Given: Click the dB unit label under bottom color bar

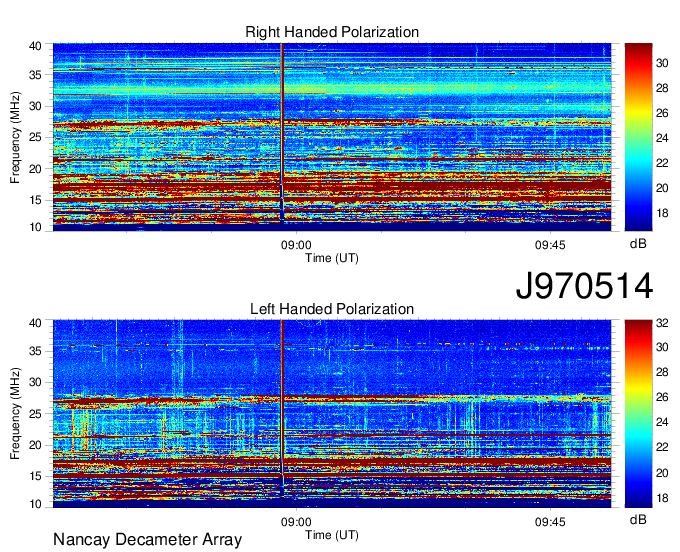Looking at the screenshot, I should [638, 519].
